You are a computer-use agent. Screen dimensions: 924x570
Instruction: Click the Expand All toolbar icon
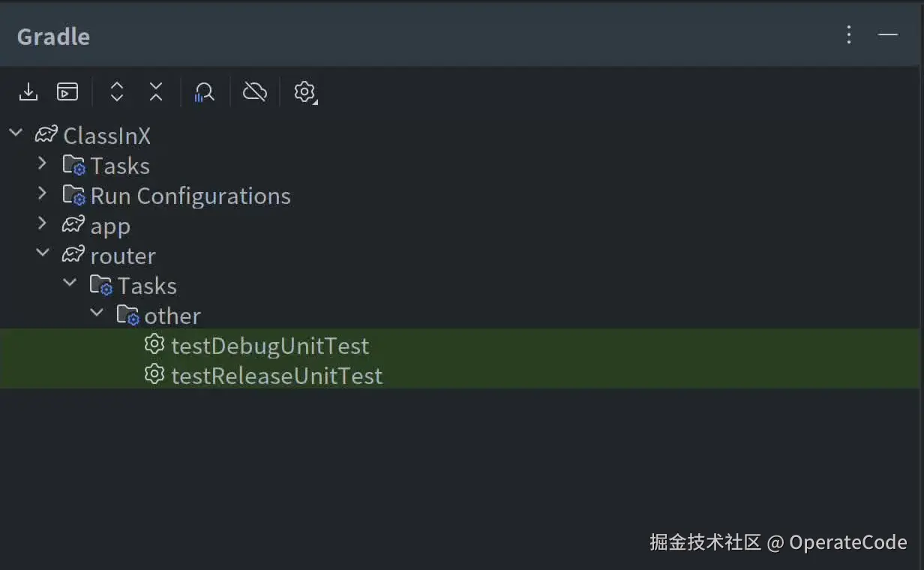pos(116,91)
